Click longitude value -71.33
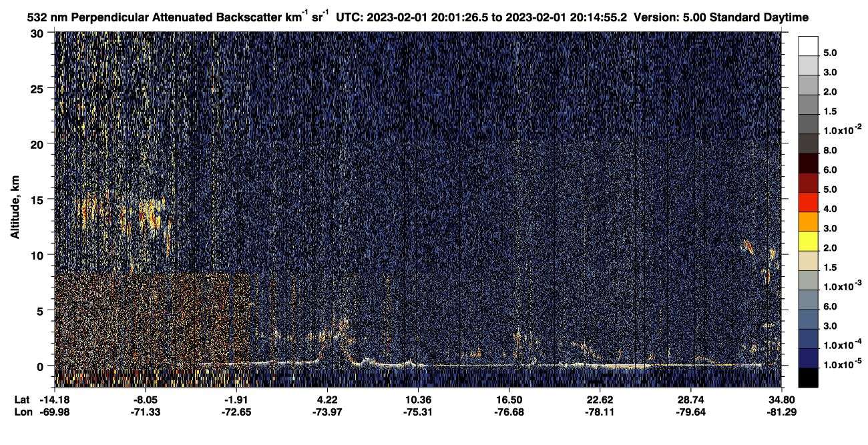Screen dimensions: 868x445 click(146, 412)
